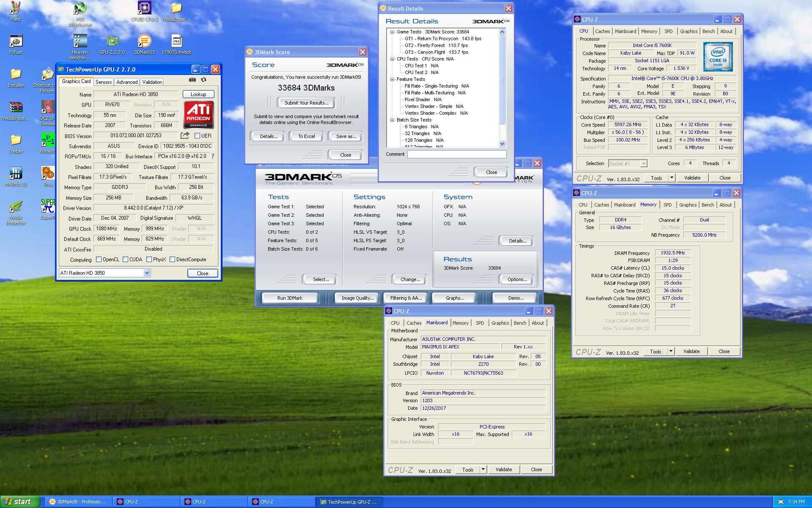Switch to 3DMark05 Professional taskbar item
Screen dimensions: 812x508
tap(78, 502)
